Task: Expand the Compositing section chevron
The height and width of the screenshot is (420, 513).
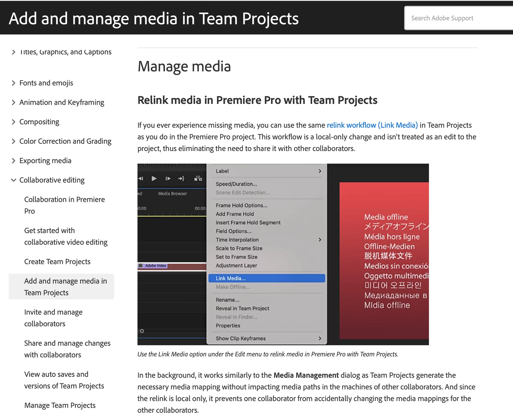Action: click(x=14, y=122)
